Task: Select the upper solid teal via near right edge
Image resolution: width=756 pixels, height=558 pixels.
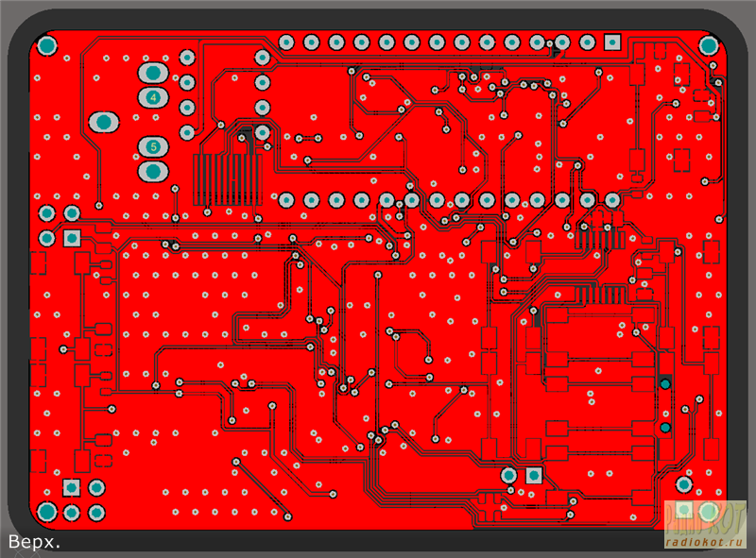Action: [x=665, y=384]
